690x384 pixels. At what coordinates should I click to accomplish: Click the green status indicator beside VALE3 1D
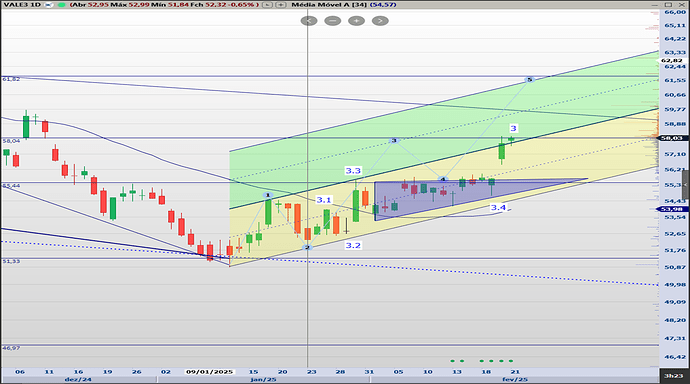(x=61, y=5)
